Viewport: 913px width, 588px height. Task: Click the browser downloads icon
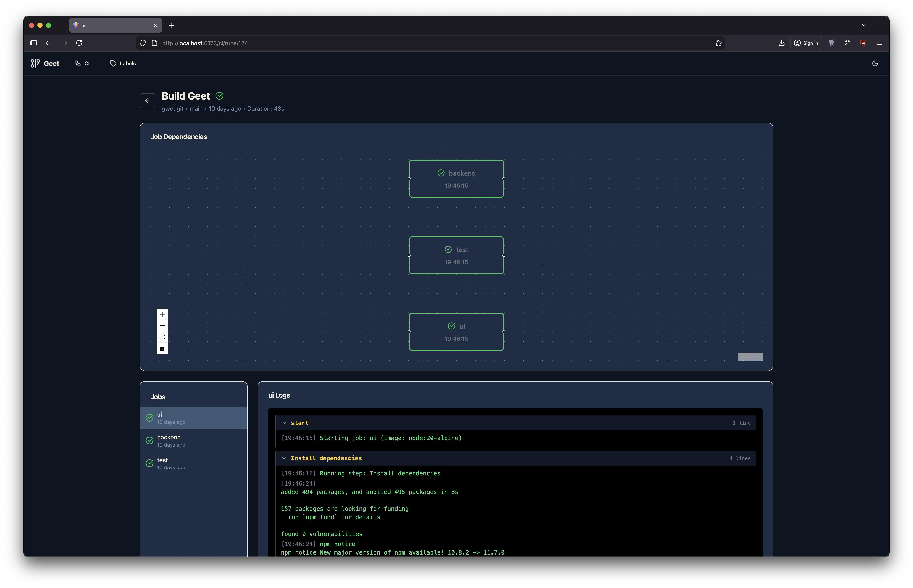(781, 43)
